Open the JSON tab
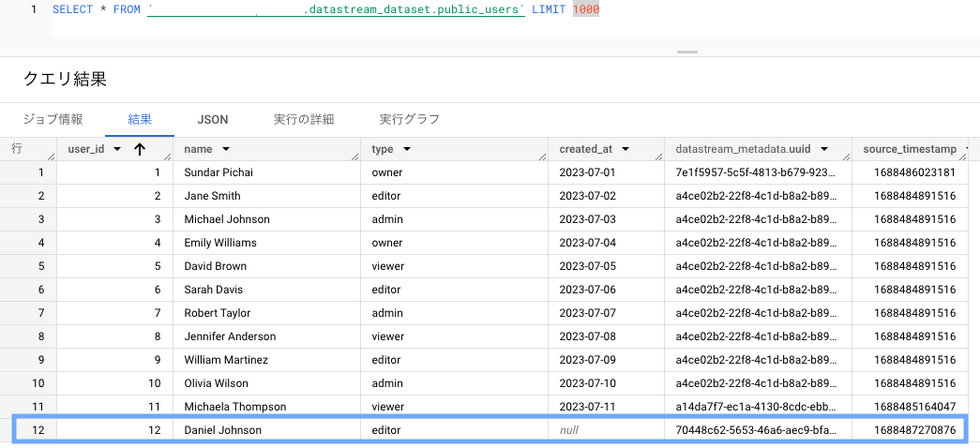Viewport: 980px width, 448px height. (213, 119)
